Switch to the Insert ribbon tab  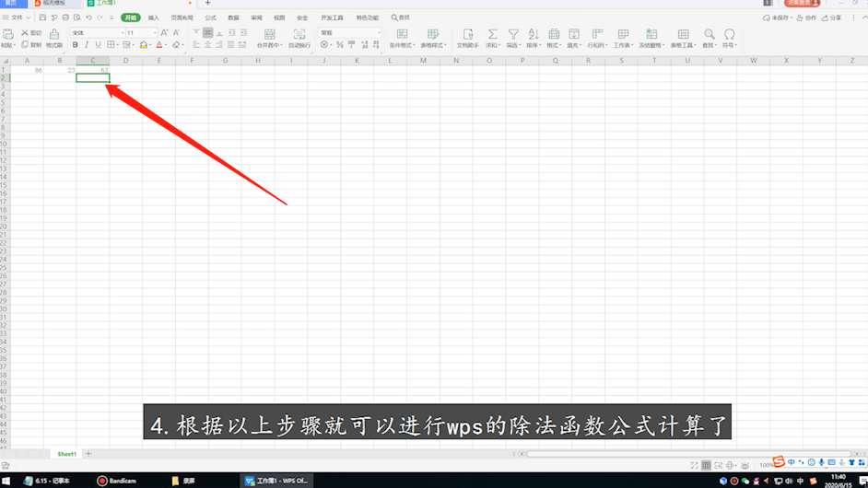[x=153, y=17]
